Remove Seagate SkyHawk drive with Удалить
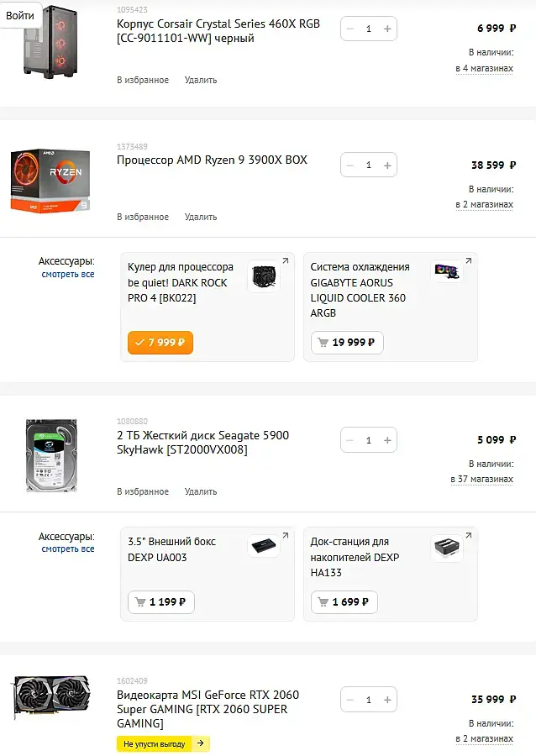The width and height of the screenshot is (536, 756). pos(201,491)
